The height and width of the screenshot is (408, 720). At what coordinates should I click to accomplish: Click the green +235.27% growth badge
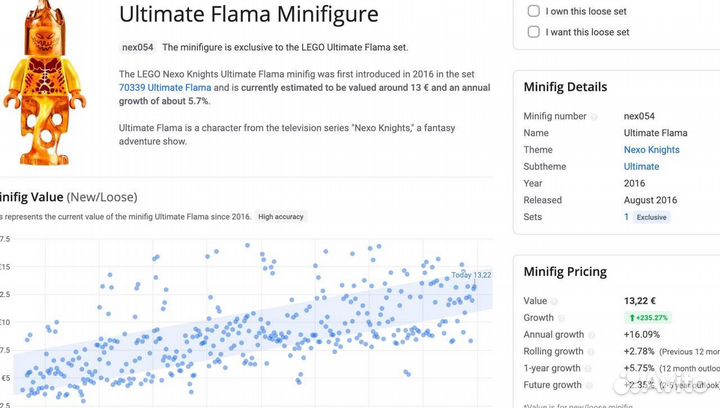pos(649,318)
